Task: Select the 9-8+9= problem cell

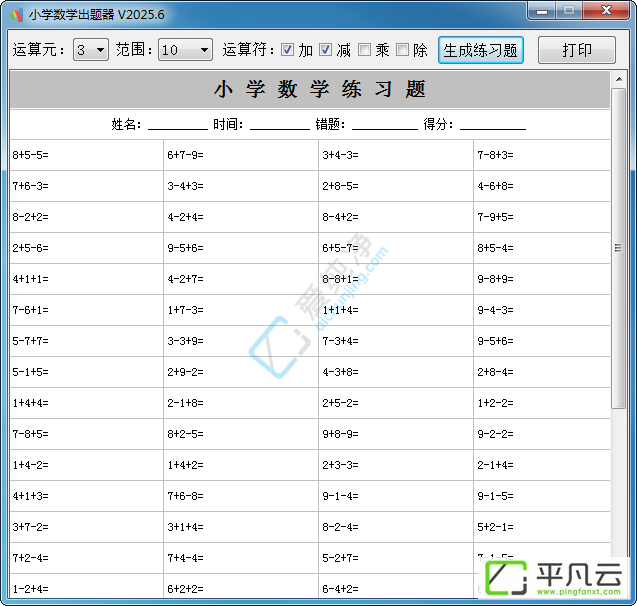Action: click(x=542, y=279)
